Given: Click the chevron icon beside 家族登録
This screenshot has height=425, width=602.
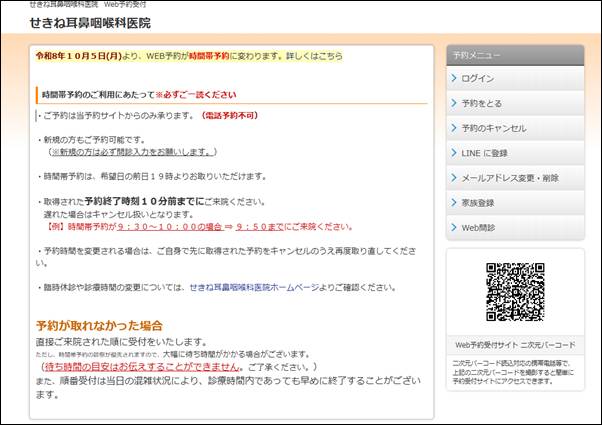Looking at the screenshot, I should (x=454, y=202).
